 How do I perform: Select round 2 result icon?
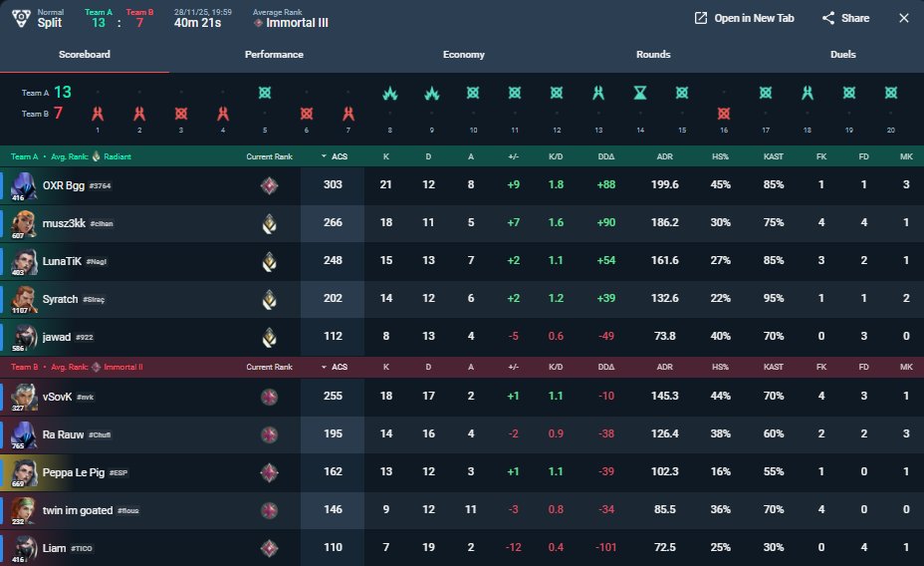pyautogui.click(x=139, y=114)
